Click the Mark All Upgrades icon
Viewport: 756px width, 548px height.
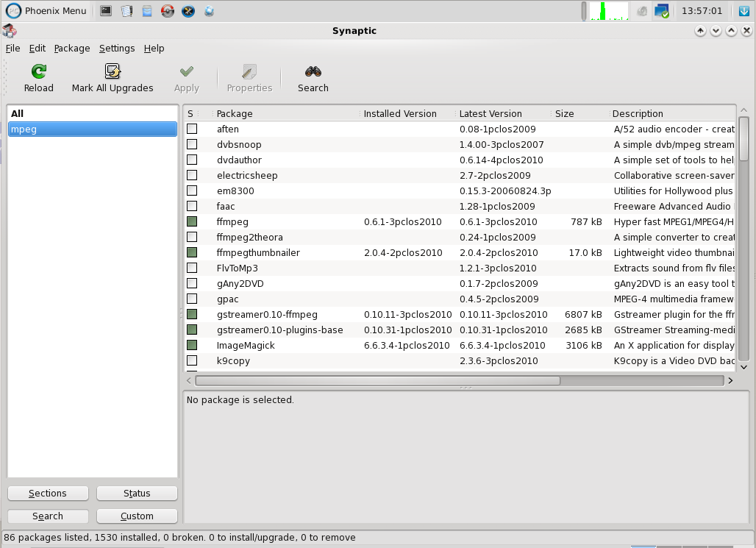pyautogui.click(x=113, y=72)
